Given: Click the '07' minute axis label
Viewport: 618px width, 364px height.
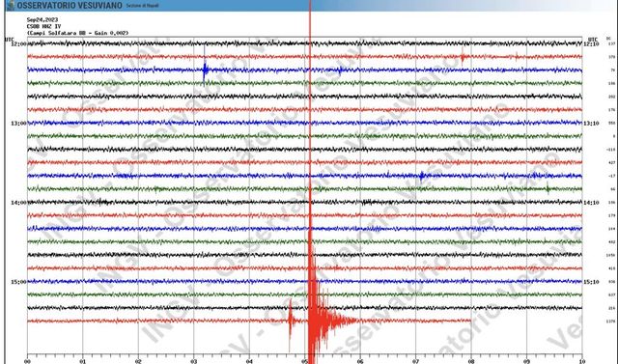Looking at the screenshot, I should pos(415,361).
